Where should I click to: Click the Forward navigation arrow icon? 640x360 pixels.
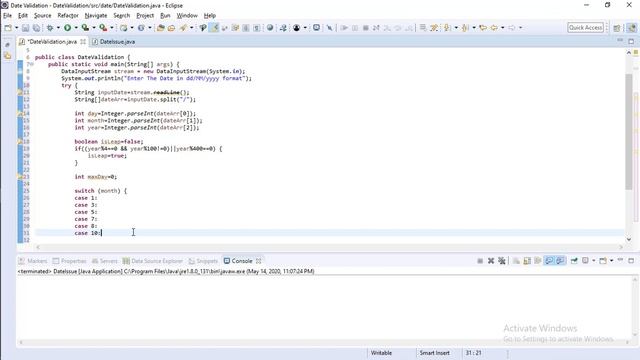pyautogui.click(x=511, y=28)
